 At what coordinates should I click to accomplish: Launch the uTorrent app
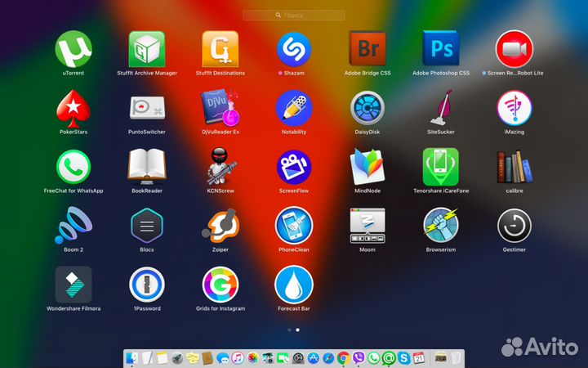pyautogui.click(x=73, y=49)
